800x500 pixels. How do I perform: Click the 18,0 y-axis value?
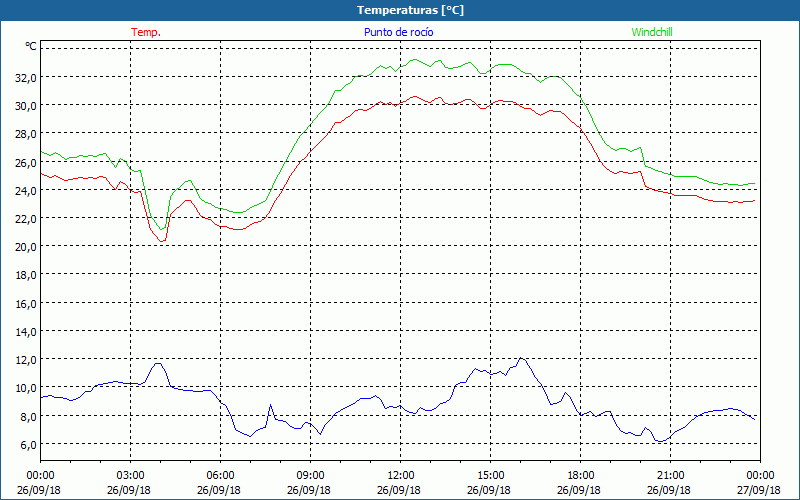tap(26, 274)
